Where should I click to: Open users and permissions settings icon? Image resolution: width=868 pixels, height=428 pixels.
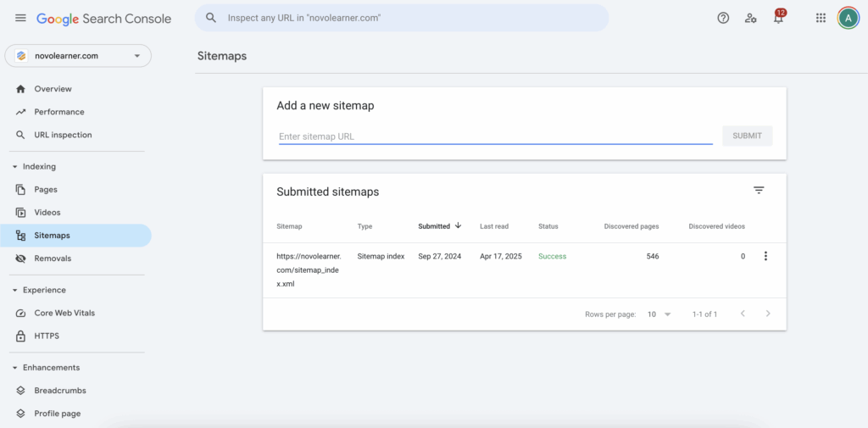751,18
